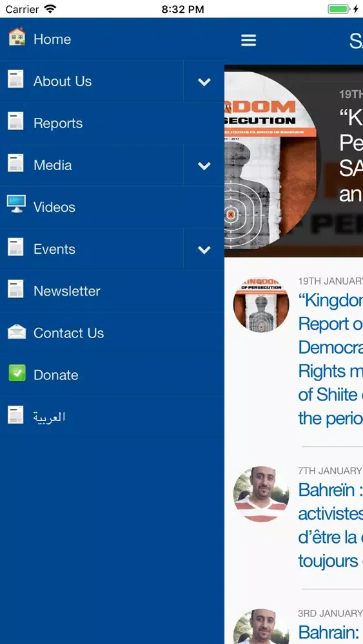Close the side menu with the hamburger icon
Image resolution: width=363 pixels, height=644 pixels.
point(249,40)
